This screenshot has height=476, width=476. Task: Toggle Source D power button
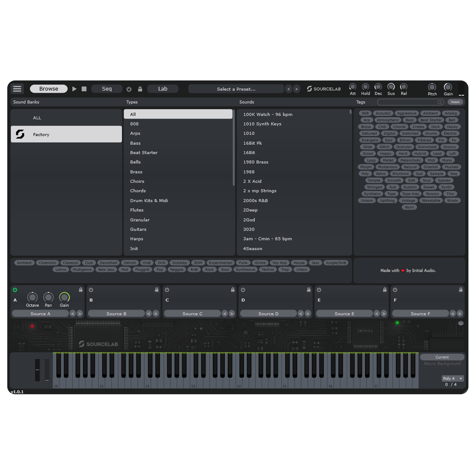[243, 290]
